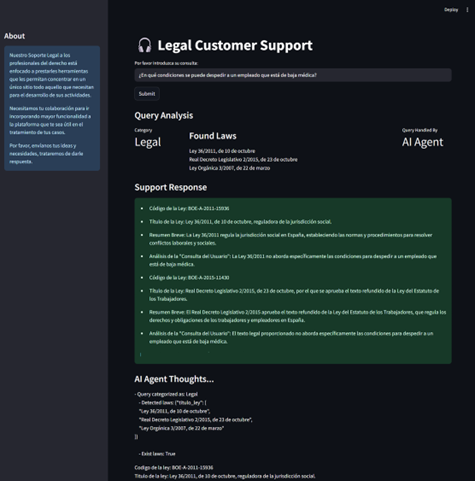Click the Query Analysis heading

pyautogui.click(x=164, y=115)
